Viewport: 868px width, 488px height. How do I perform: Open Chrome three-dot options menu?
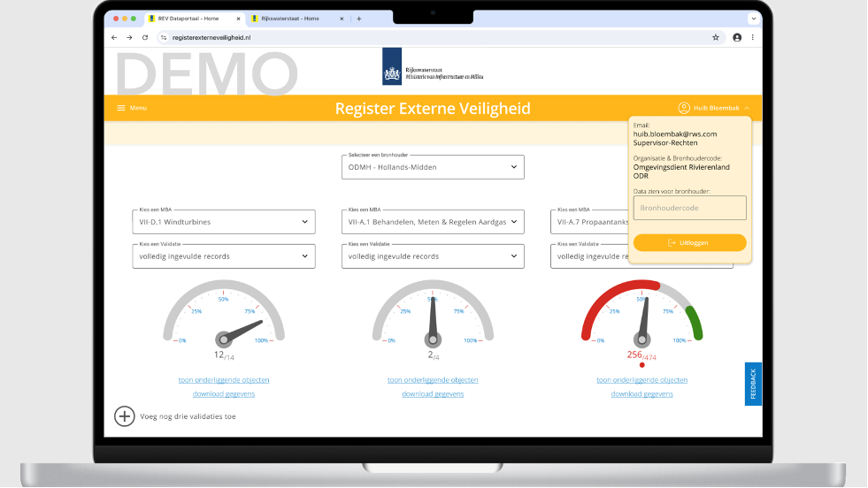[x=752, y=38]
